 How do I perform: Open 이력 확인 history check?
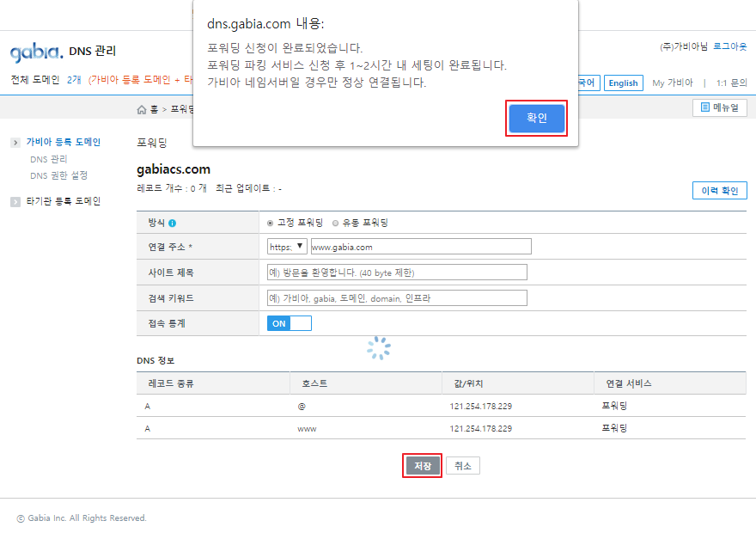(x=719, y=191)
